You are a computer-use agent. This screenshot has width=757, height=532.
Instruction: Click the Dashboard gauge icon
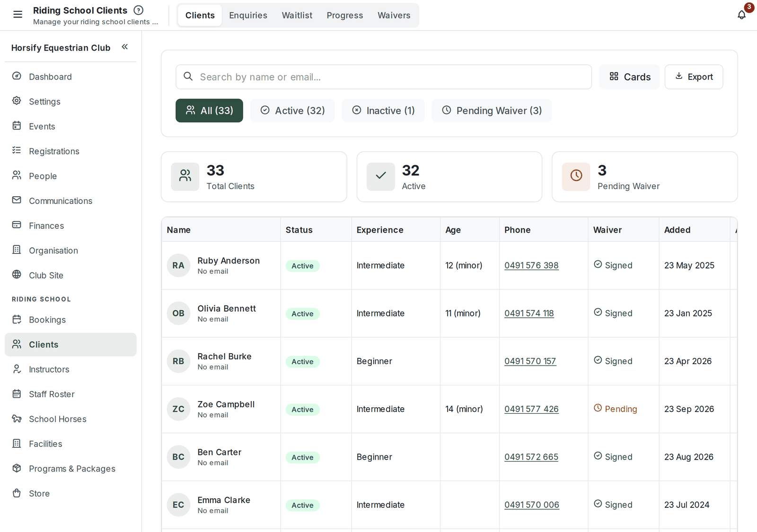(x=17, y=76)
